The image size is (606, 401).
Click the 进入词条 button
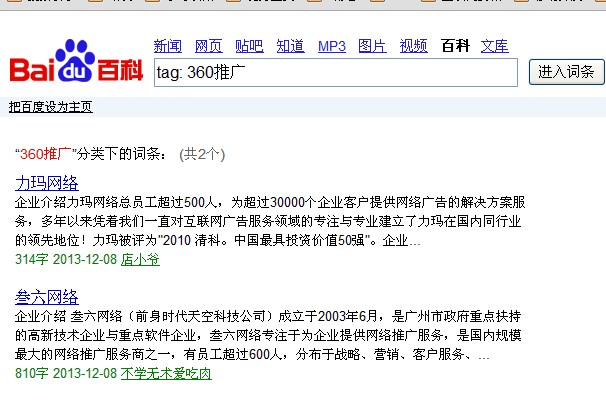click(566, 72)
